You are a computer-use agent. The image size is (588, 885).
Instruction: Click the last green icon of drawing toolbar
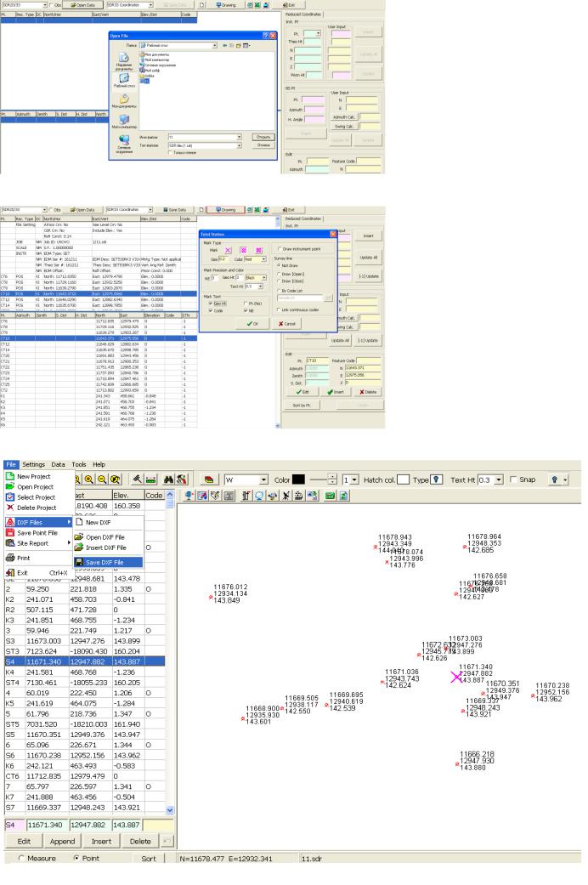(x=343, y=496)
